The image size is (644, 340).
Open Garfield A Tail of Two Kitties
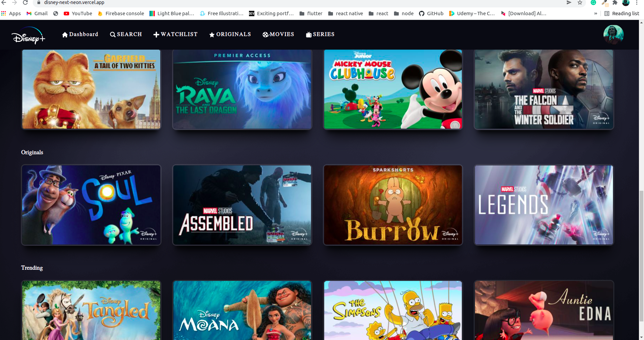[91, 89]
